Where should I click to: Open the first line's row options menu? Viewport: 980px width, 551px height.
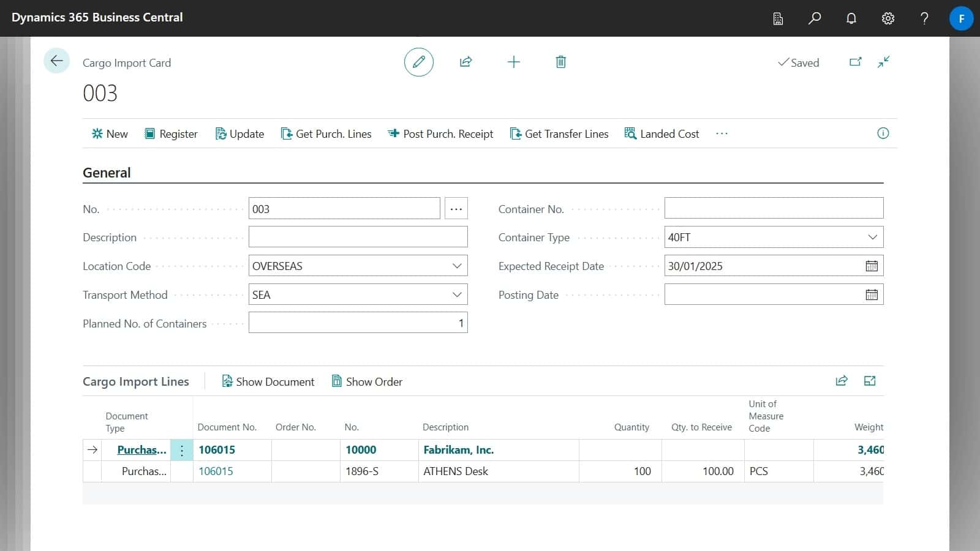click(182, 450)
